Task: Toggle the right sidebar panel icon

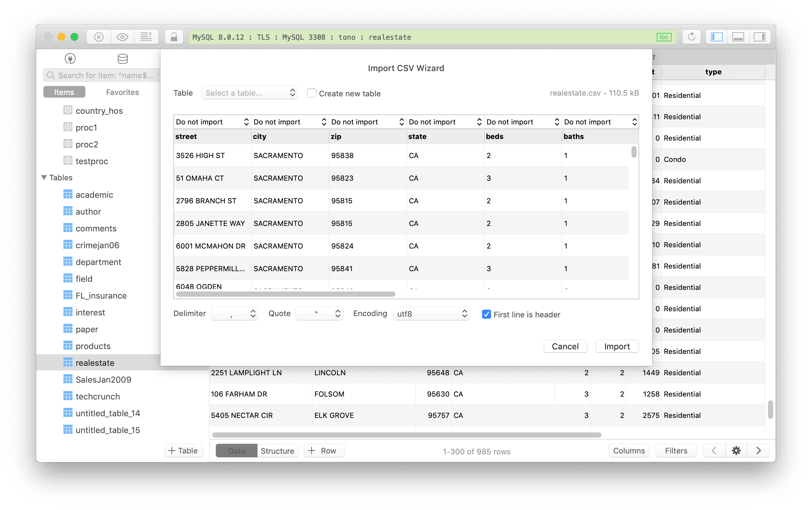Action: [x=759, y=37]
